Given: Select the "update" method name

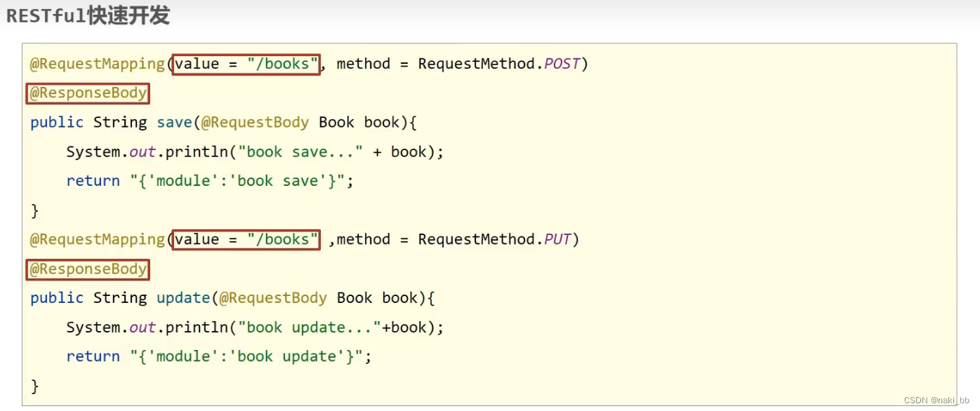Looking at the screenshot, I should tap(183, 298).
